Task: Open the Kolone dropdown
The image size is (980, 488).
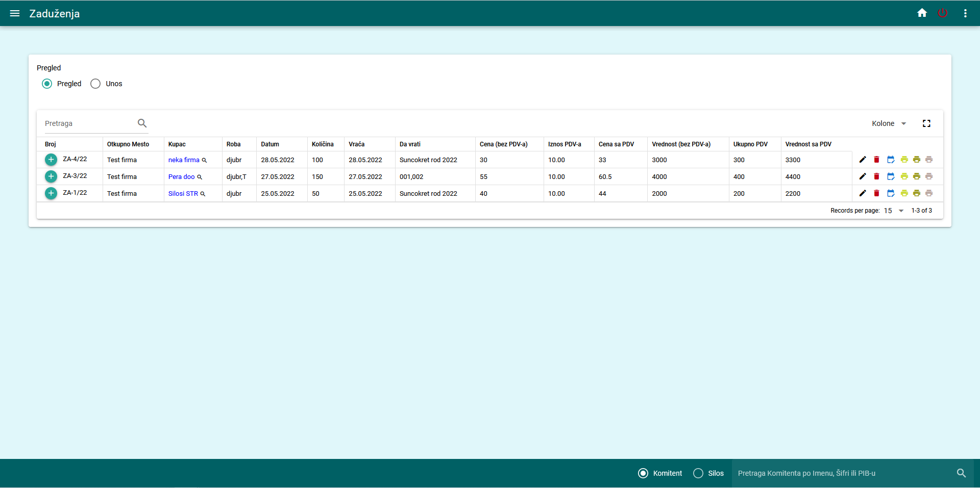Action: click(888, 123)
